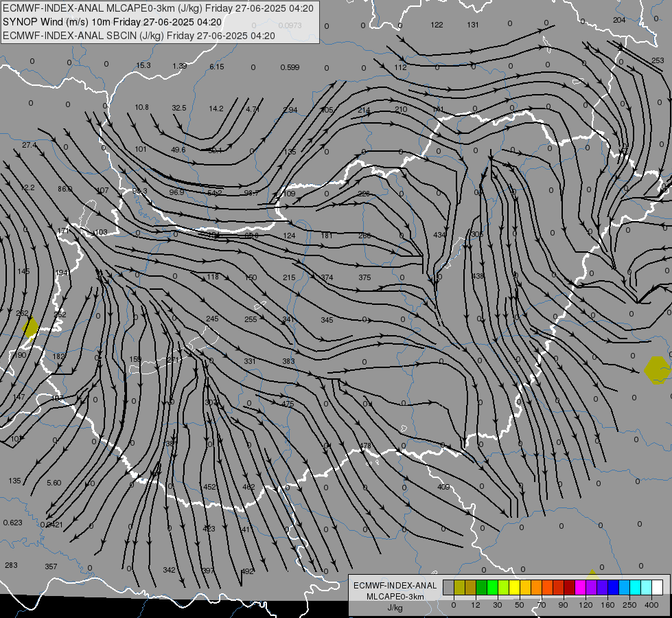Viewport: 672px width, 618px height.
Task: Click the map value 357
Action: (x=51, y=566)
